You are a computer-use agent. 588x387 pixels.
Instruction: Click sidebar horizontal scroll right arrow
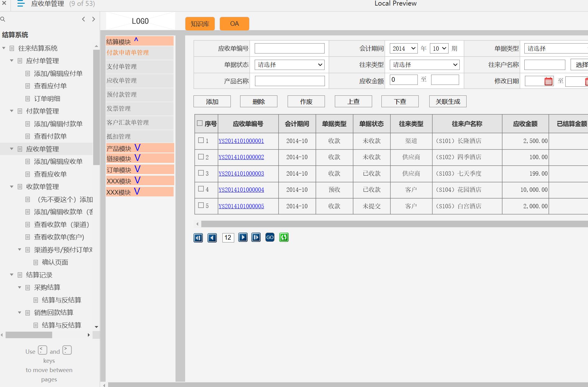click(x=89, y=335)
